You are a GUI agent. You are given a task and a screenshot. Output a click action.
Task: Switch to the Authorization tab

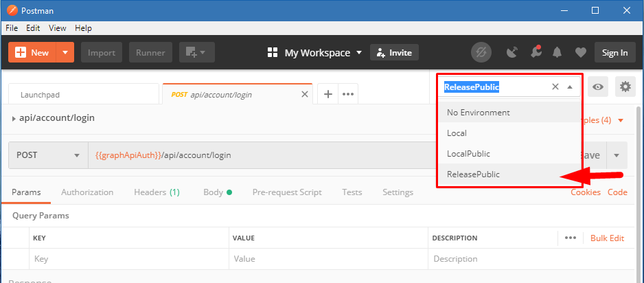click(87, 192)
